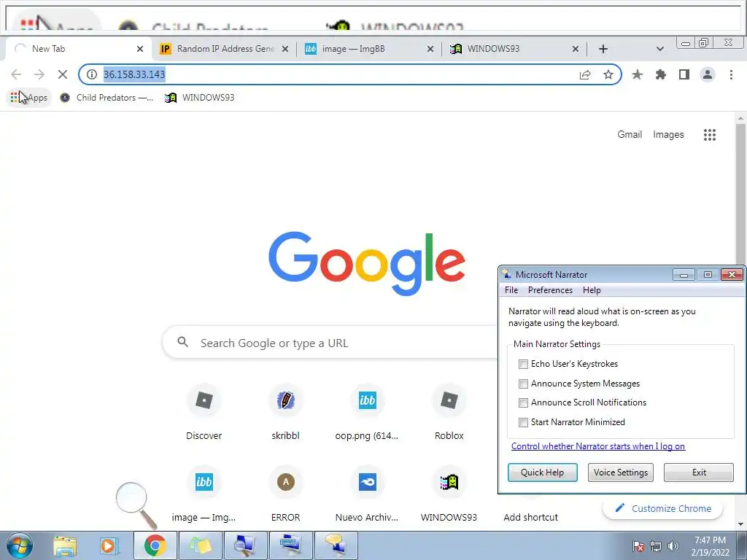Open the oop.png shortcut
747x560 pixels.
367,413
